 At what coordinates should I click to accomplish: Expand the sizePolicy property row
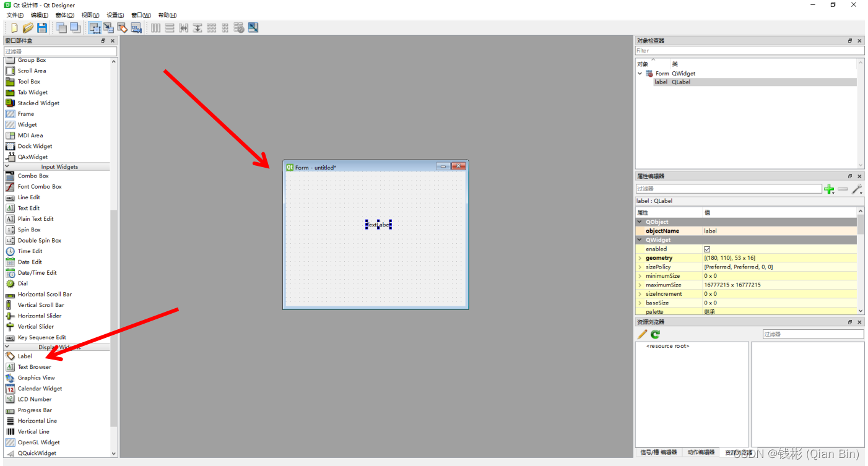pos(640,267)
